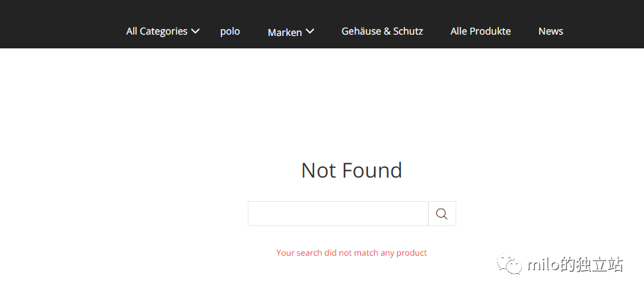Click the magnifying glass search icon
This screenshot has height=293, width=644.
pos(442,214)
